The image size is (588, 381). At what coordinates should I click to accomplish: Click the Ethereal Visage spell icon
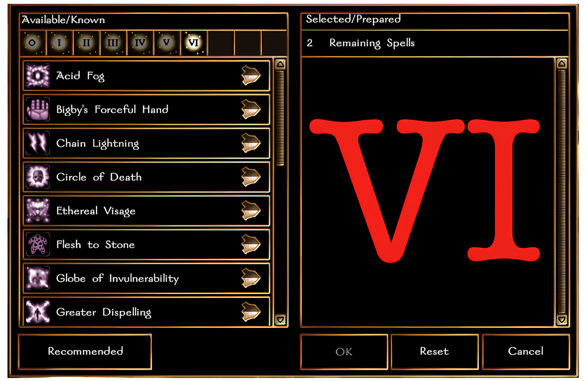[38, 211]
